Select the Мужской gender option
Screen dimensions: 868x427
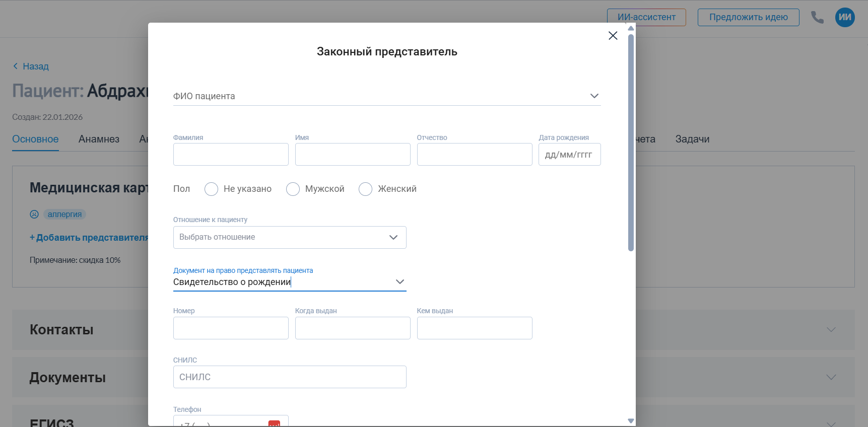tap(293, 189)
